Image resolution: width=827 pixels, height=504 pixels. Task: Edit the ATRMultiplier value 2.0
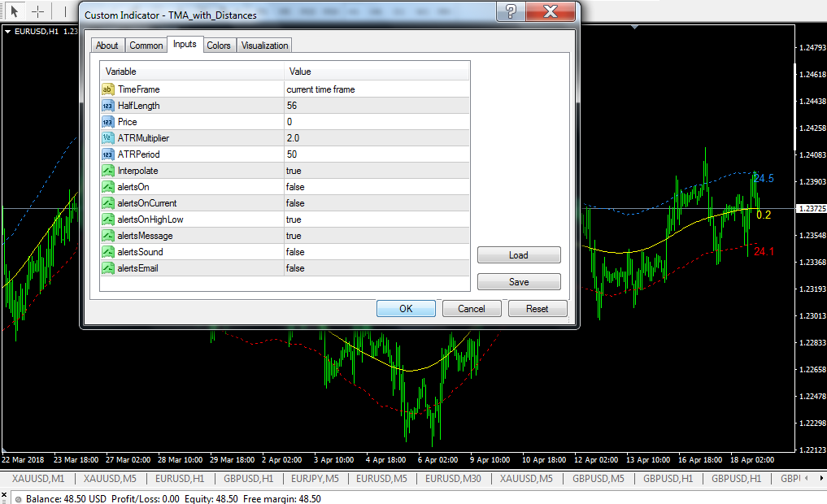point(377,138)
